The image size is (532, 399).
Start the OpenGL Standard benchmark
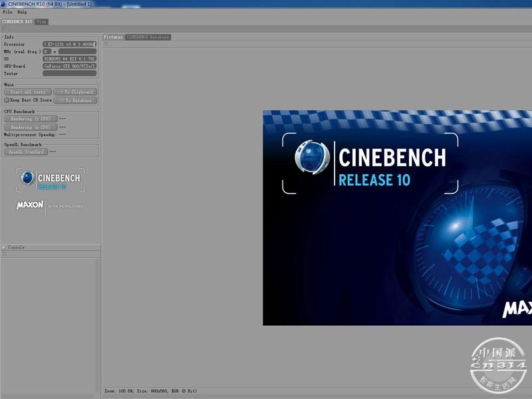[x=26, y=152]
